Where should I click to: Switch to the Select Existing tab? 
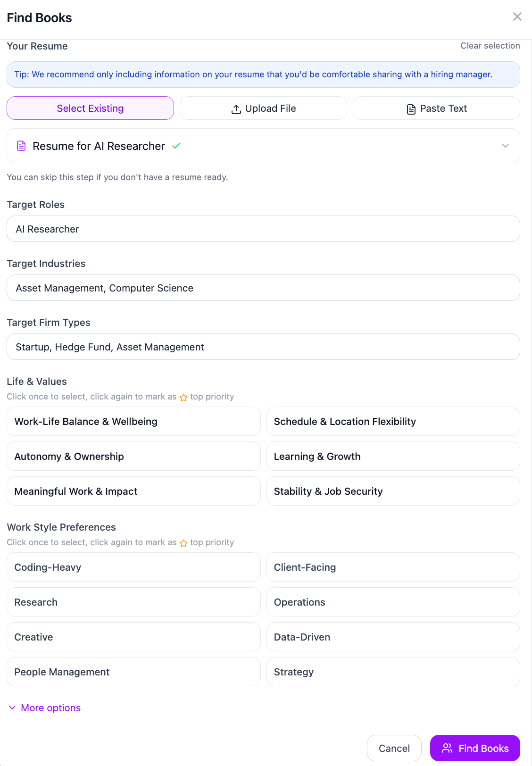[90, 108]
